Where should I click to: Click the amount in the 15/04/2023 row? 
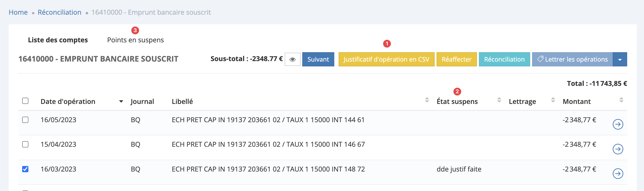(579, 144)
